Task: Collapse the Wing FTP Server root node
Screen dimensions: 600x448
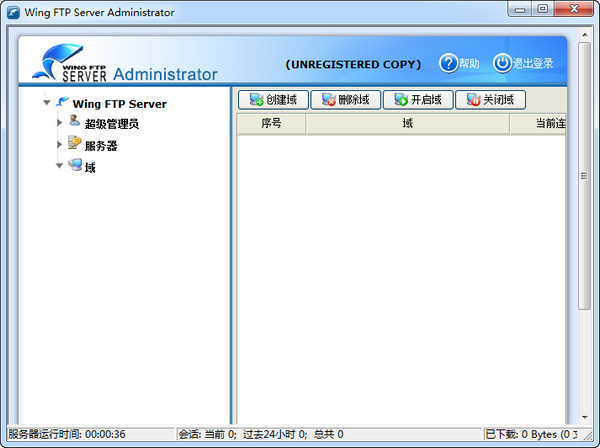Action: point(47,103)
